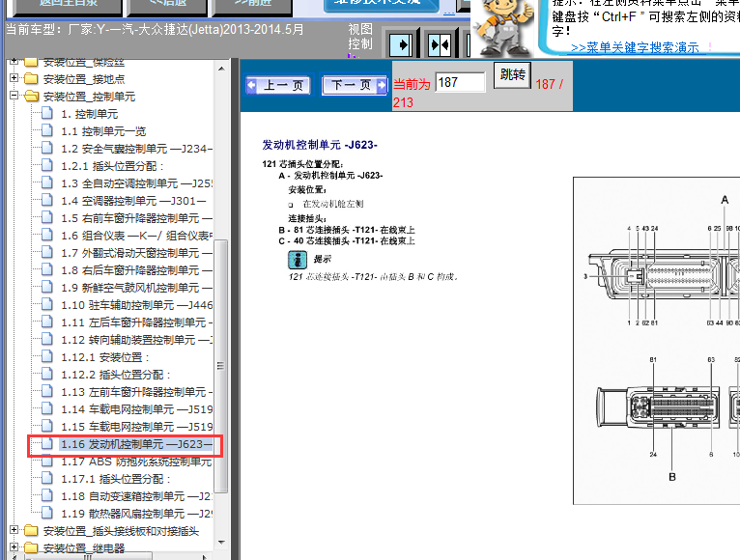Click the page number input field showing 187

tap(460, 83)
